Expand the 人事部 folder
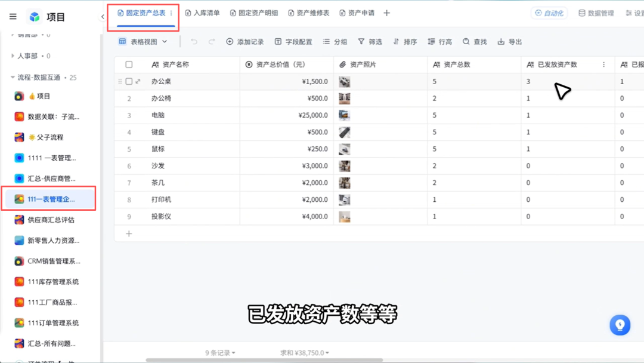 click(13, 56)
